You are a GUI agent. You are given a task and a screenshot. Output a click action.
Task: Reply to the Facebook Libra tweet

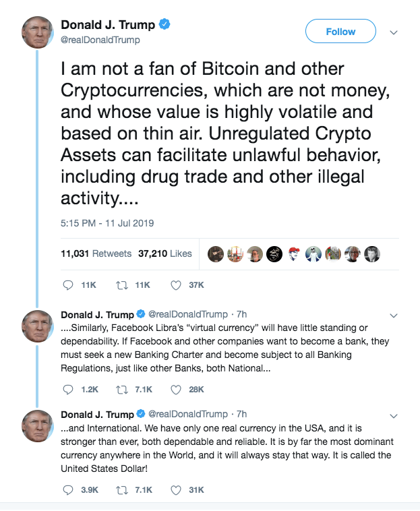pos(67,389)
